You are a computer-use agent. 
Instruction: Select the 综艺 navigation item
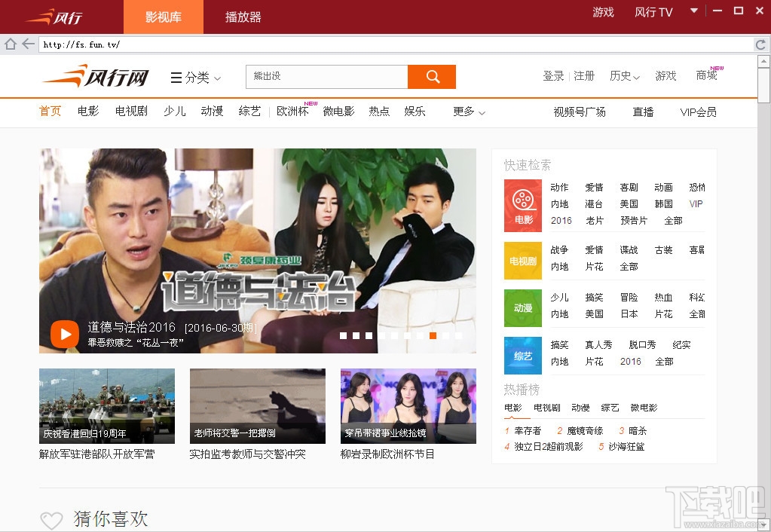(249, 111)
